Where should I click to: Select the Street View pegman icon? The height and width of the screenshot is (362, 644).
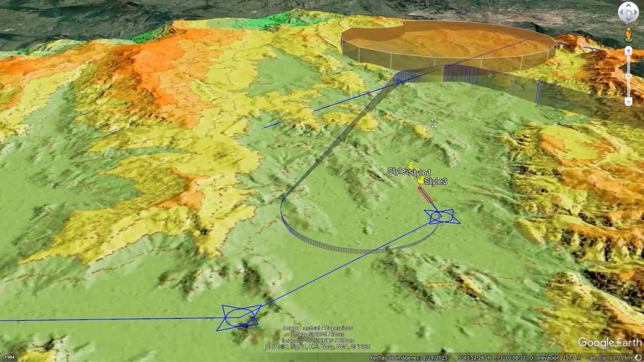[x=628, y=34]
